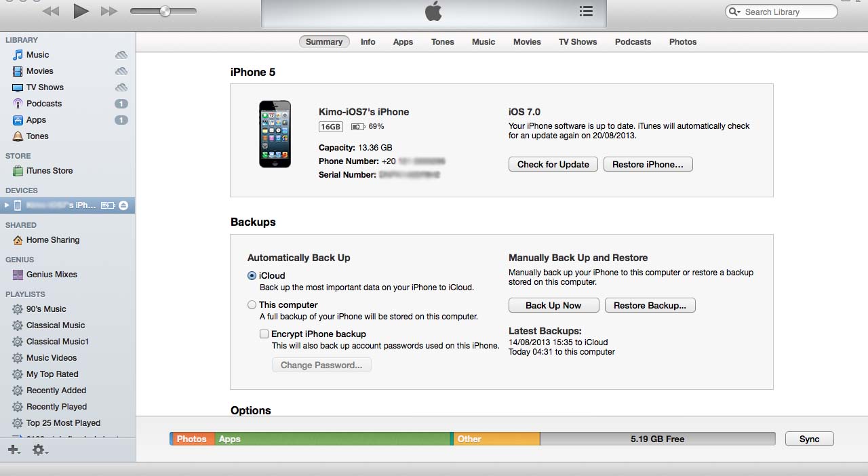
Task: Open the up-next list icon
Action: coord(587,12)
